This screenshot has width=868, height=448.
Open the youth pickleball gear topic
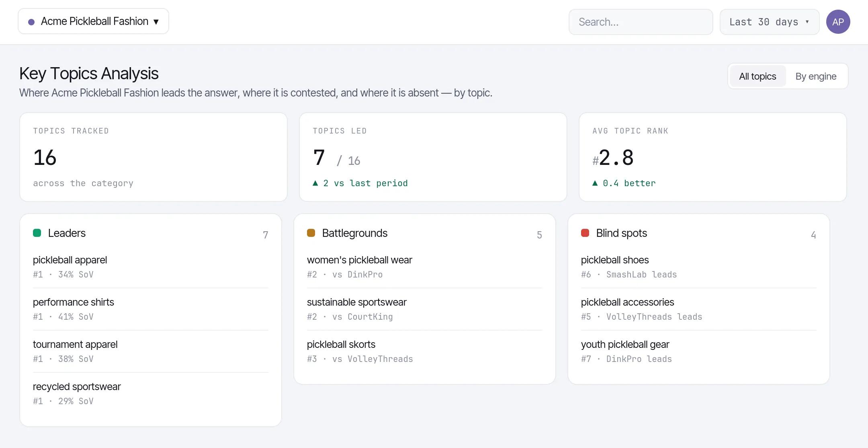[x=625, y=345]
